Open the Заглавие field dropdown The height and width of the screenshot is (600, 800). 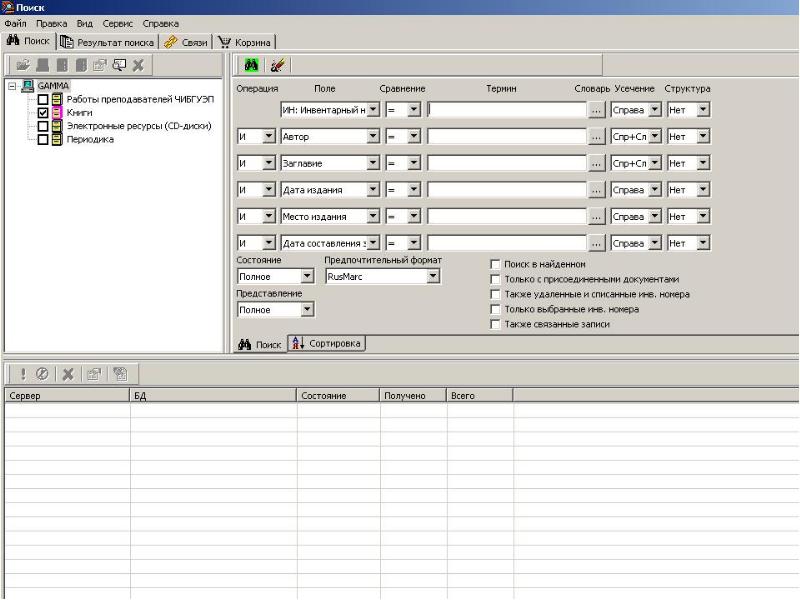(x=373, y=163)
